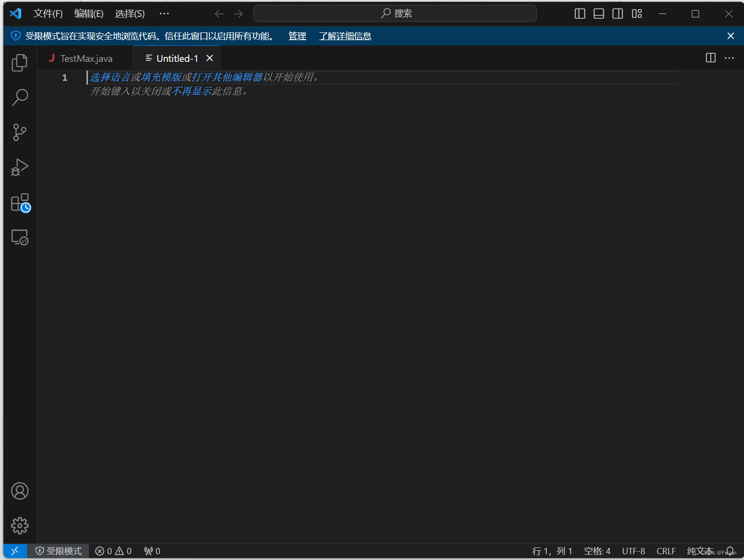
Task: Toggle the primary side bar layout icon
Action: pyautogui.click(x=580, y=14)
